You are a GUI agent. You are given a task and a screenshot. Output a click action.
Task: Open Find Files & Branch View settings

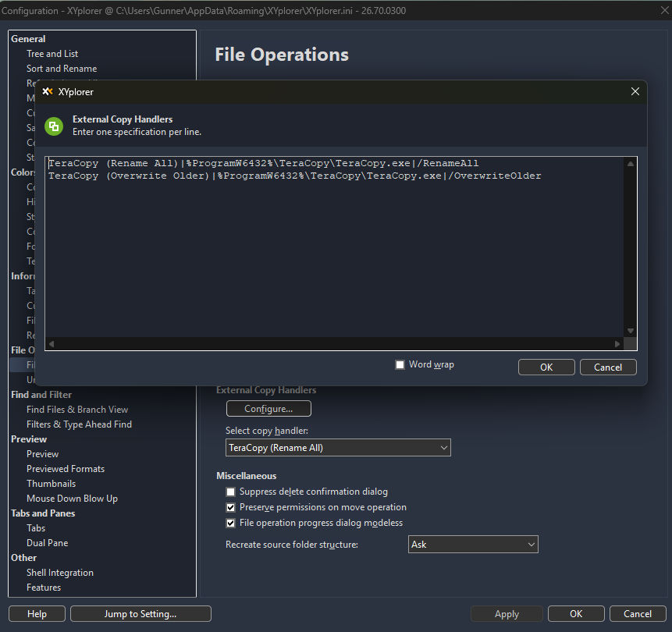coord(77,410)
